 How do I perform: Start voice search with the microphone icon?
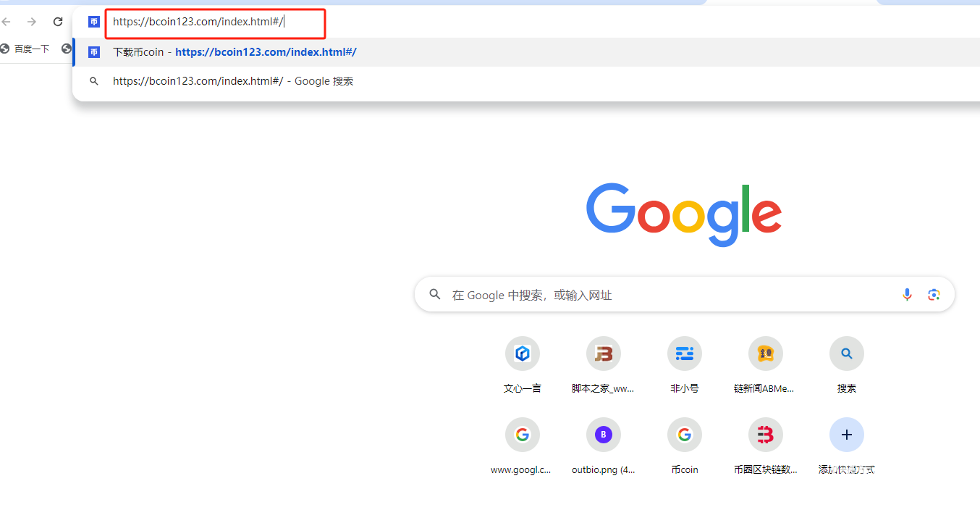pos(907,295)
